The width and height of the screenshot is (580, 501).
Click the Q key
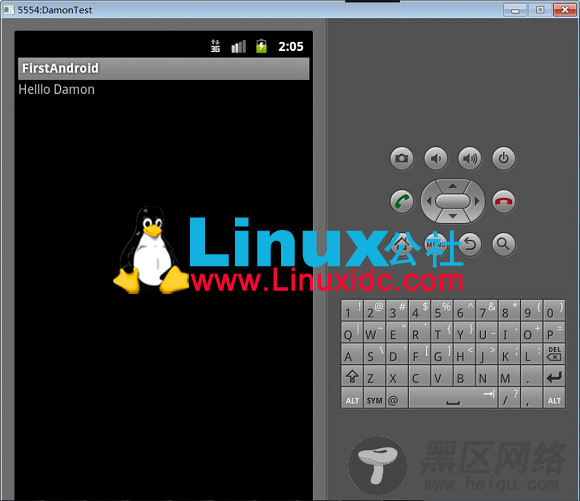click(352, 332)
